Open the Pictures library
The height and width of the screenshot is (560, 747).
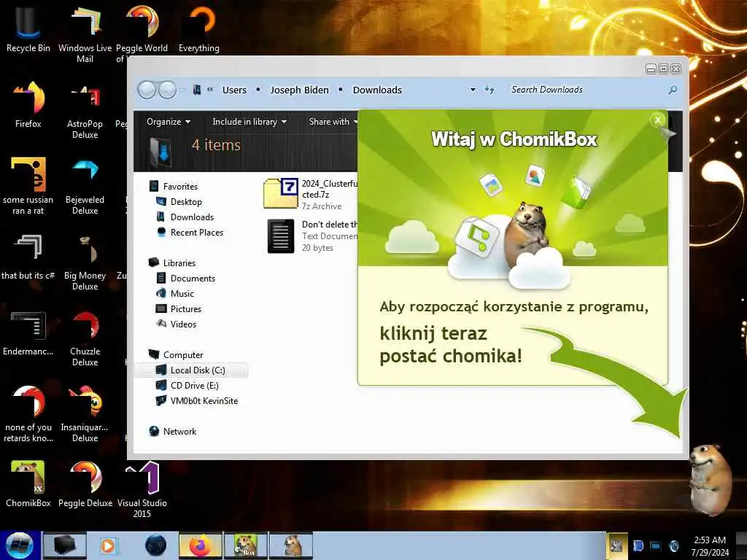coord(179,308)
